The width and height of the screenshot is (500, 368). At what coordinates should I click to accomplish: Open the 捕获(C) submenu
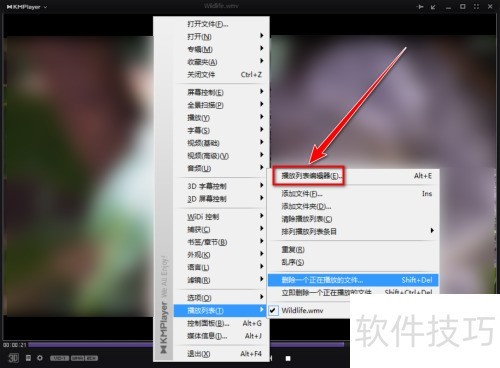(220, 229)
